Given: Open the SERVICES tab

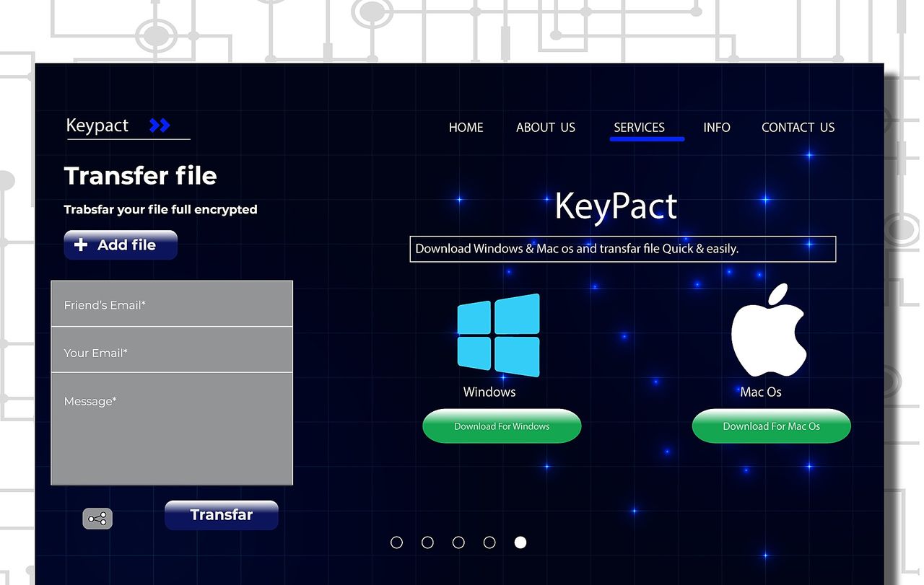Looking at the screenshot, I should coord(639,128).
